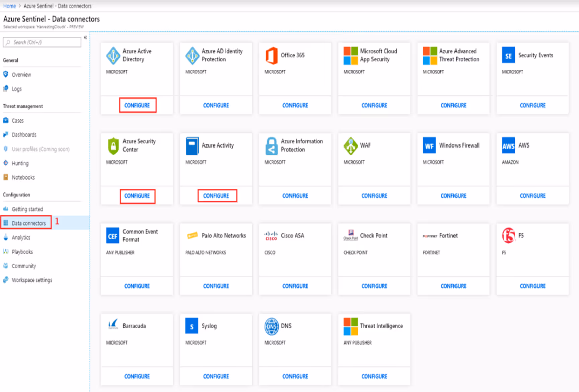
Task: Configure the Azure Active Directory connector
Action: click(x=137, y=105)
